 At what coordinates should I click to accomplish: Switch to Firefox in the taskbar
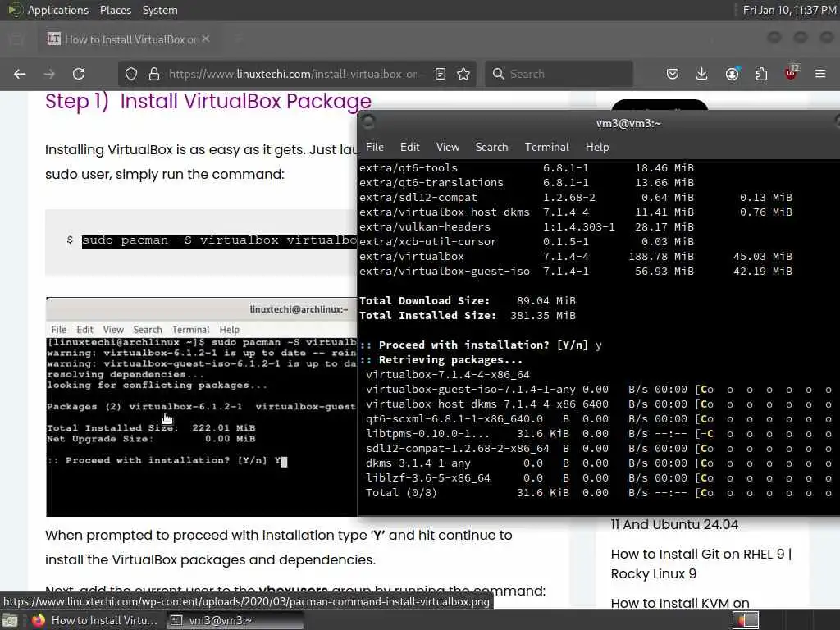(95, 620)
